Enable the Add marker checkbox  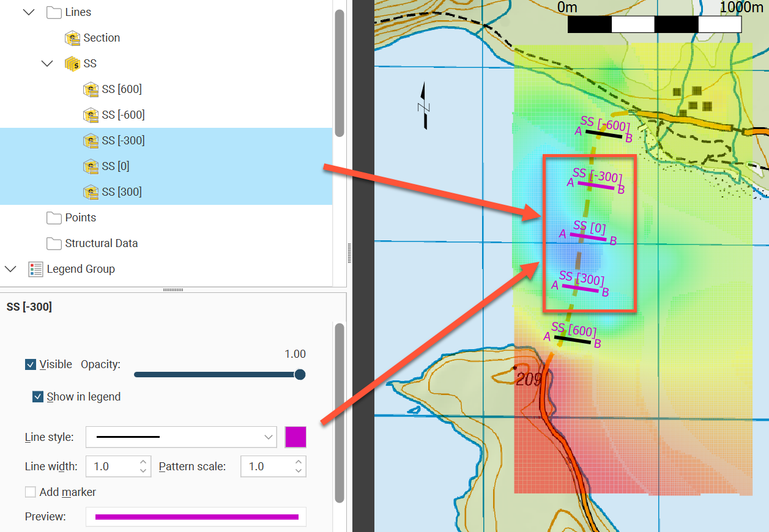click(30, 492)
